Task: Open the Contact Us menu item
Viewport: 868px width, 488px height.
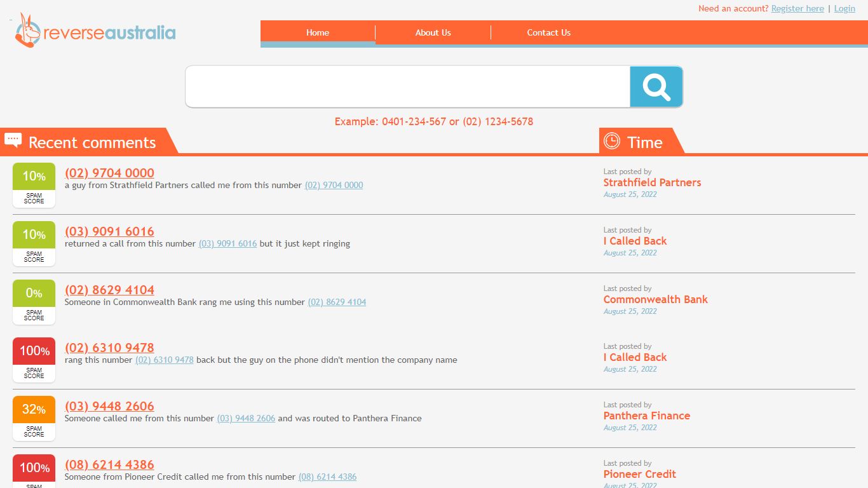Action: pos(549,32)
